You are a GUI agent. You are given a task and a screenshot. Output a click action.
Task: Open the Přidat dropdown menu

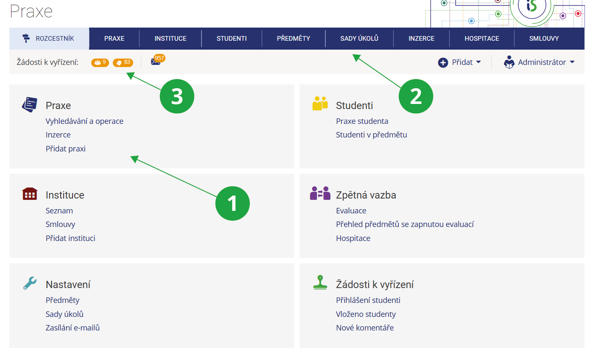click(460, 62)
